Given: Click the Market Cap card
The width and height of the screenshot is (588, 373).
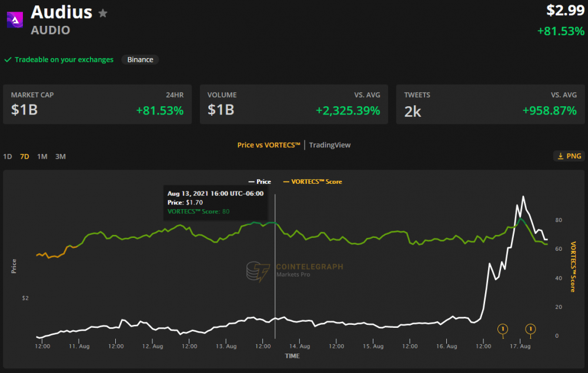Looking at the screenshot, I should 98,104.
